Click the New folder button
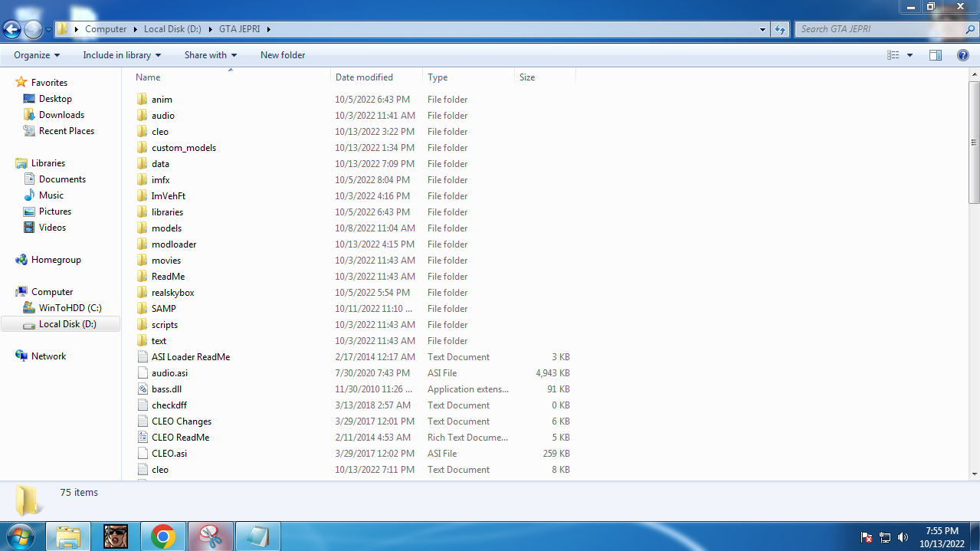The height and width of the screenshot is (551, 980). tap(283, 55)
